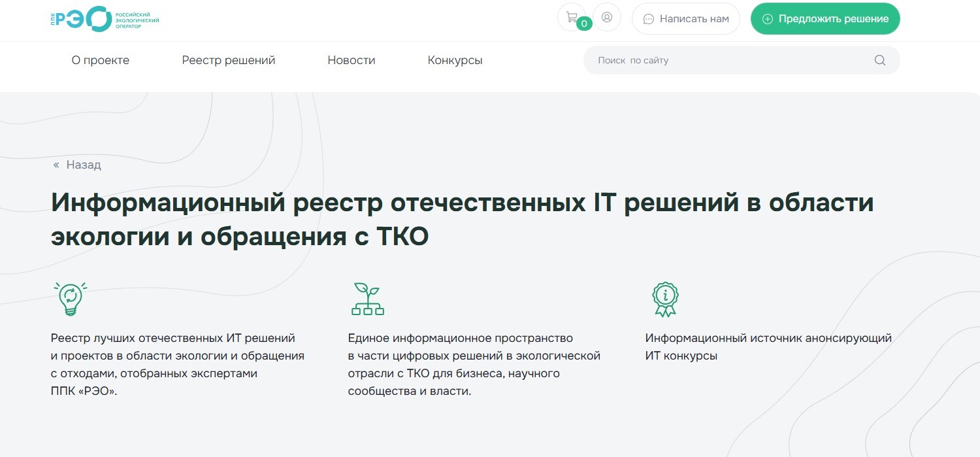Click the lightbulb recycle icon
This screenshot has width=980, height=457.
(x=70, y=299)
